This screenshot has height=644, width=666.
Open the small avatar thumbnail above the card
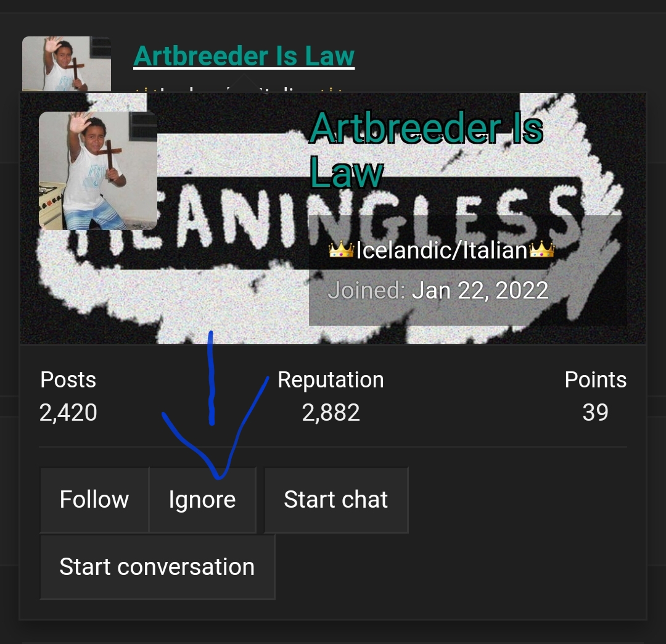point(67,64)
